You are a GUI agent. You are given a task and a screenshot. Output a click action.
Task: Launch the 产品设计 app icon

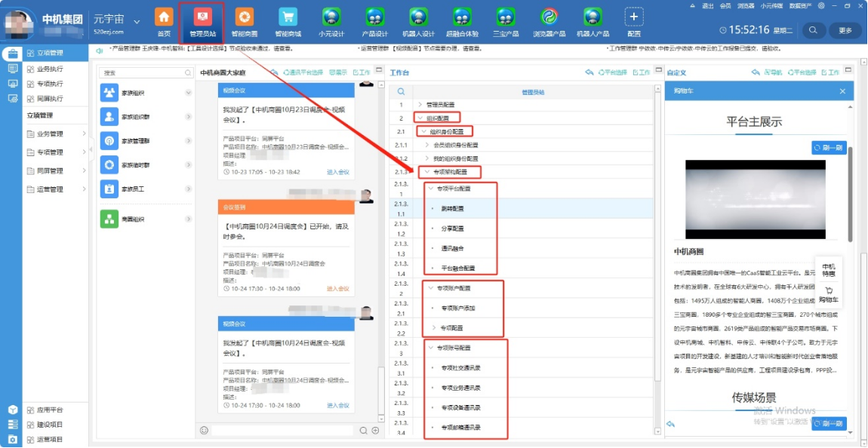(375, 17)
